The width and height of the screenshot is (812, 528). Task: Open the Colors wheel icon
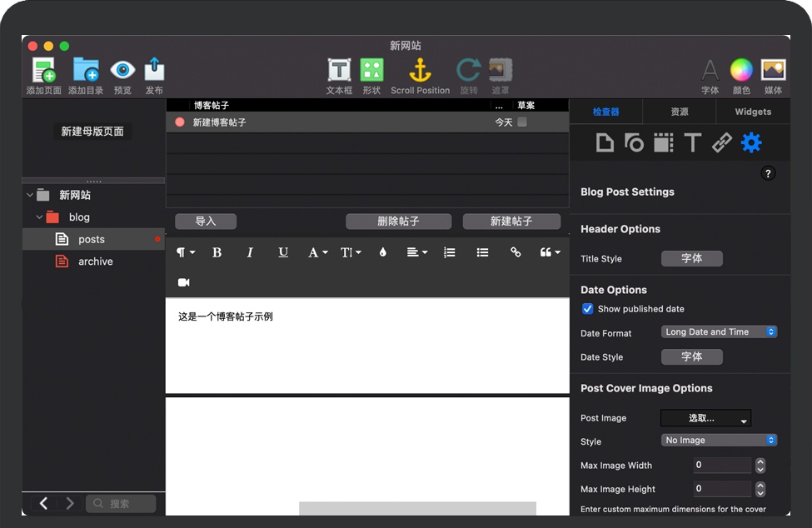point(740,71)
